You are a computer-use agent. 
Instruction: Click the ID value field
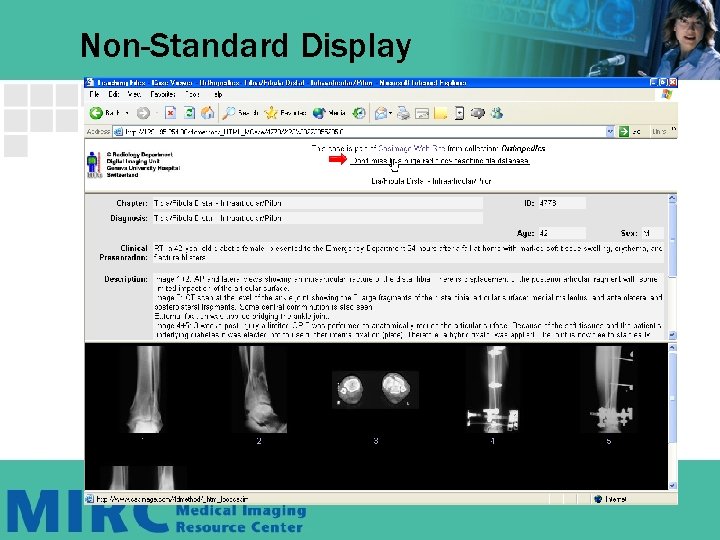(562, 203)
